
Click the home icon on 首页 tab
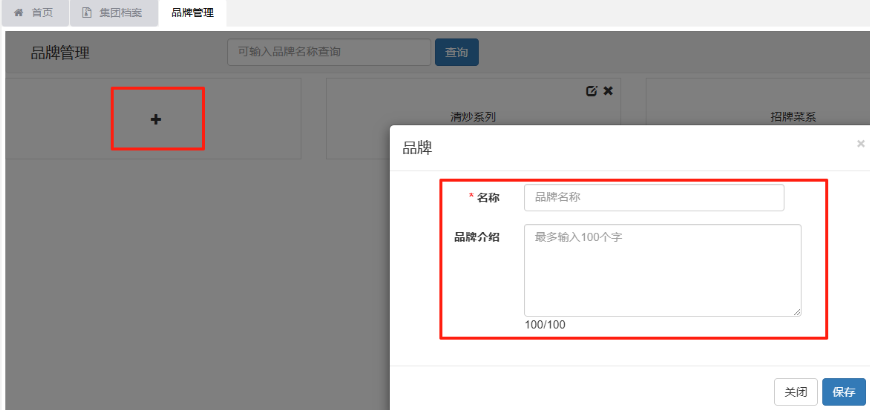[x=18, y=13]
